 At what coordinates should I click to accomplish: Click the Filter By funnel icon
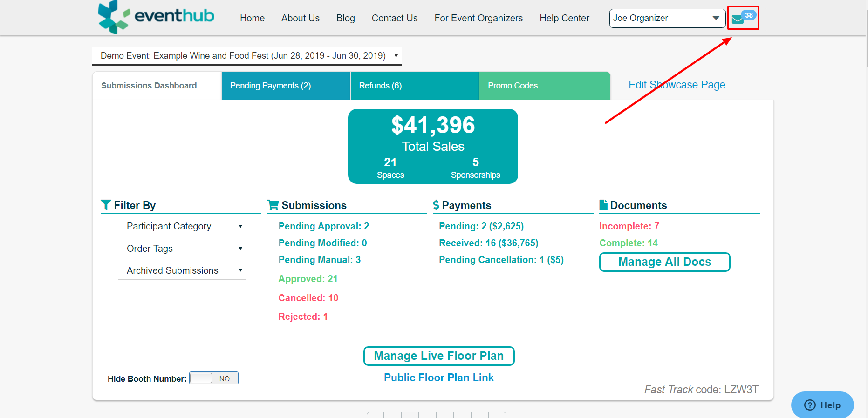(x=106, y=205)
